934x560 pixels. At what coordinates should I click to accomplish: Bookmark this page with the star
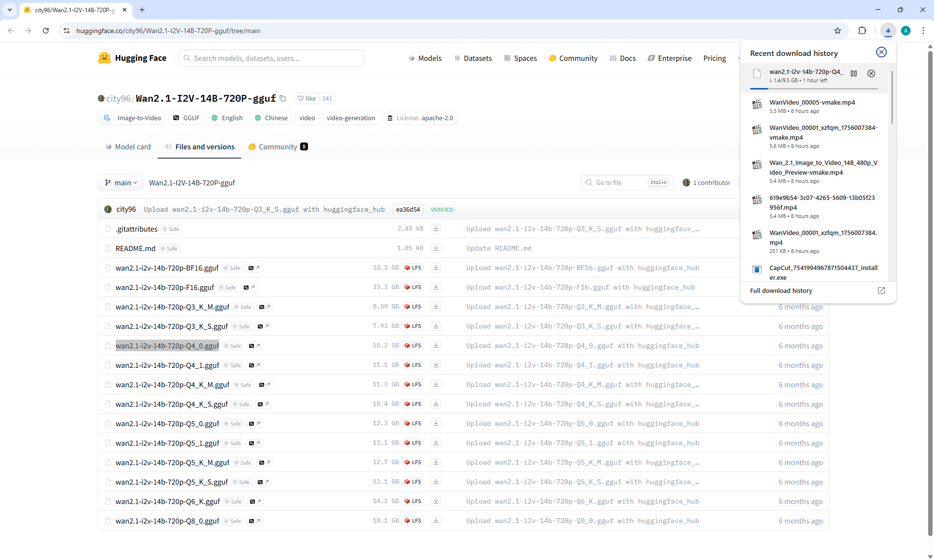point(838,31)
